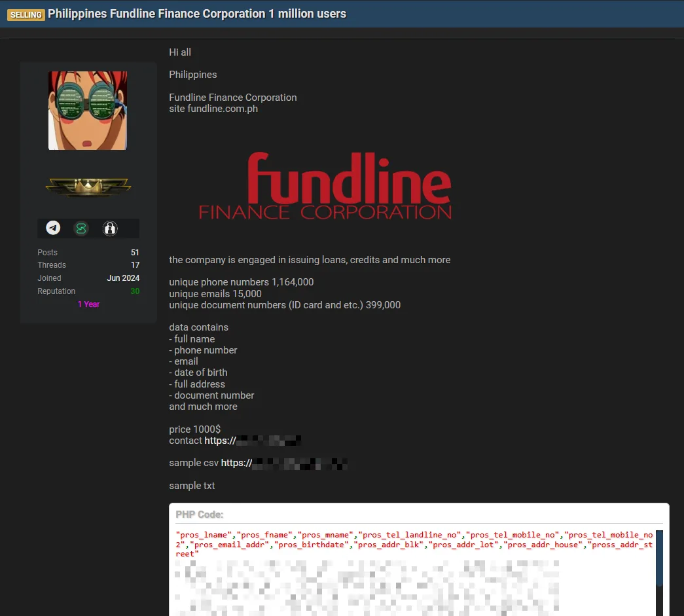
Task: View the poster's 17 Threads
Action: 135,264
